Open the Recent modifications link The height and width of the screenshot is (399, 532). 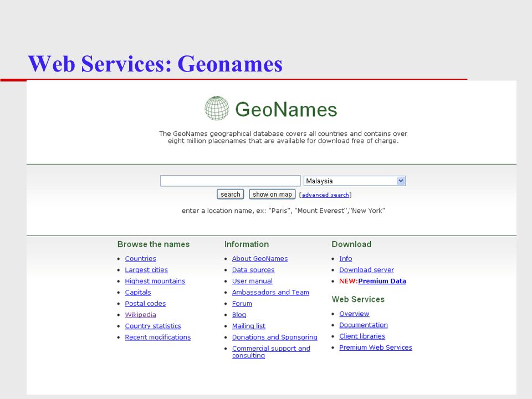(158, 337)
